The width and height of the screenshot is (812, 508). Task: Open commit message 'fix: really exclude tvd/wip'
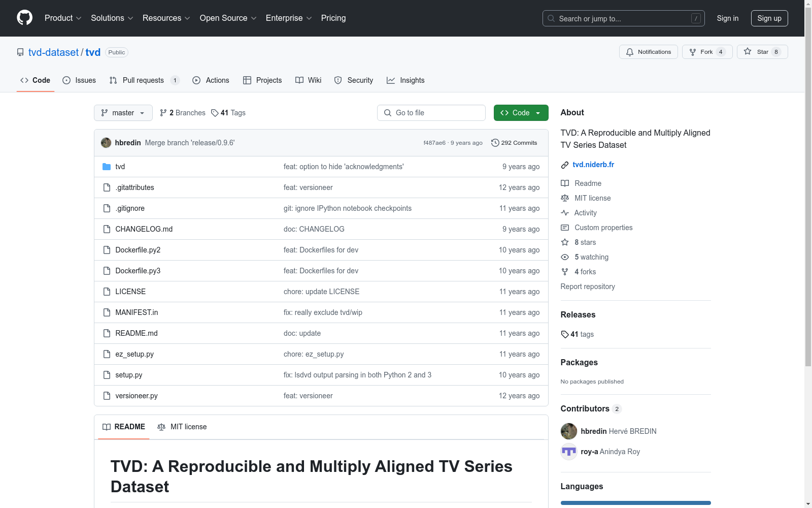pyautogui.click(x=323, y=312)
